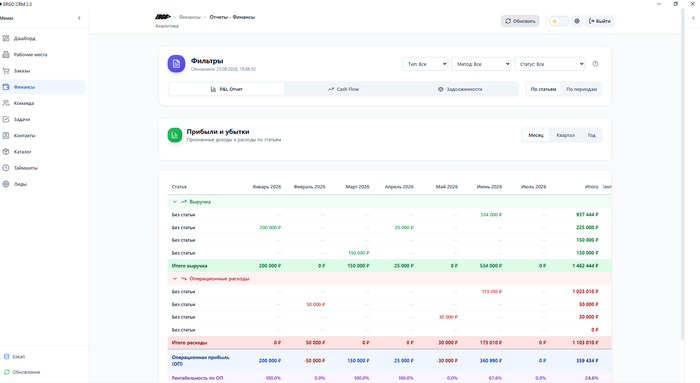
Task: Toggle the light/dark theme switch
Action: (x=559, y=21)
